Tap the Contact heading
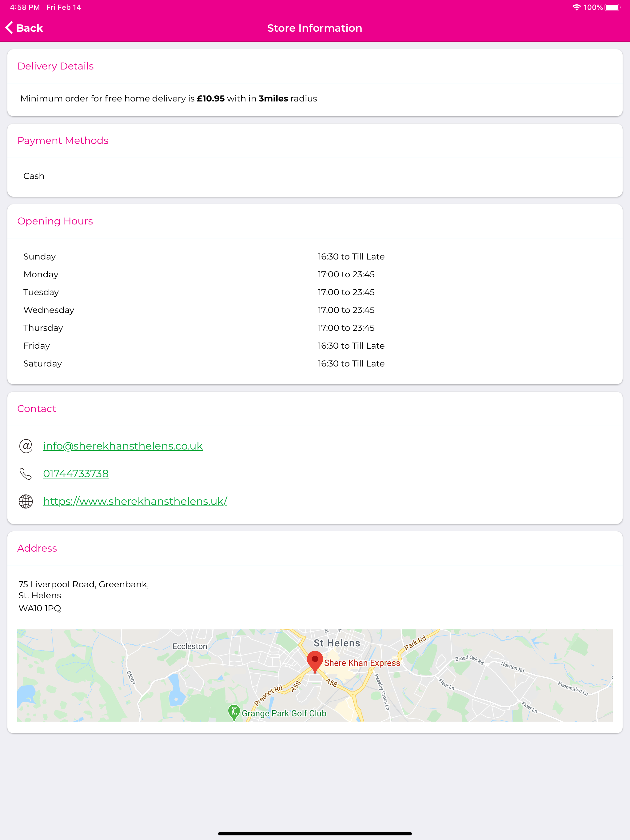Screen dimensions: 630x840 [37, 409]
